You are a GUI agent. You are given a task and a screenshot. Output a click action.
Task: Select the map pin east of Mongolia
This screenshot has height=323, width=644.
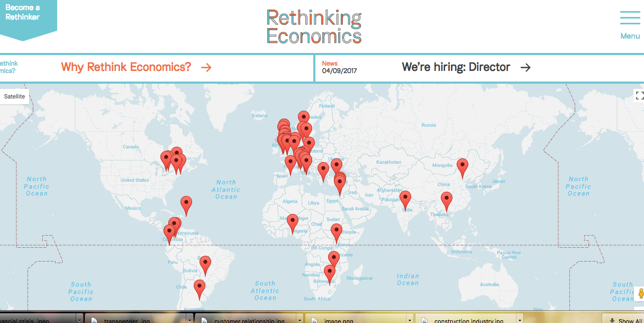click(462, 168)
